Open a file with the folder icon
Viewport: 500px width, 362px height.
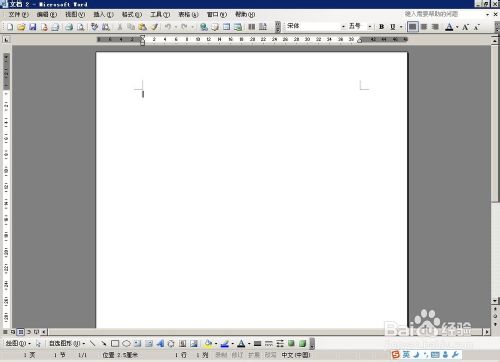21,27
